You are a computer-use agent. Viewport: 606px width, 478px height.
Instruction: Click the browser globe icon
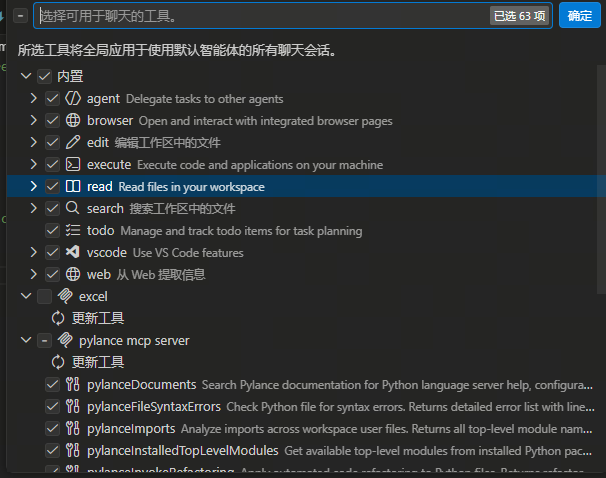73,121
